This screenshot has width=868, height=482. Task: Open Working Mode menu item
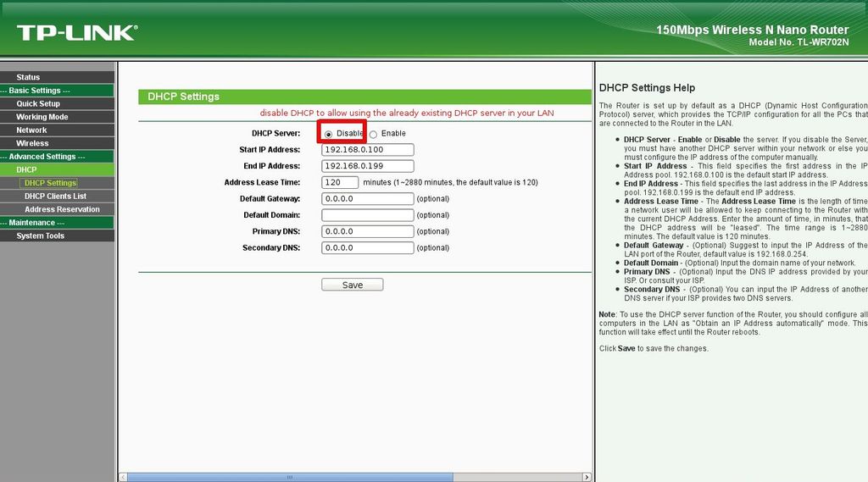[x=57, y=117]
